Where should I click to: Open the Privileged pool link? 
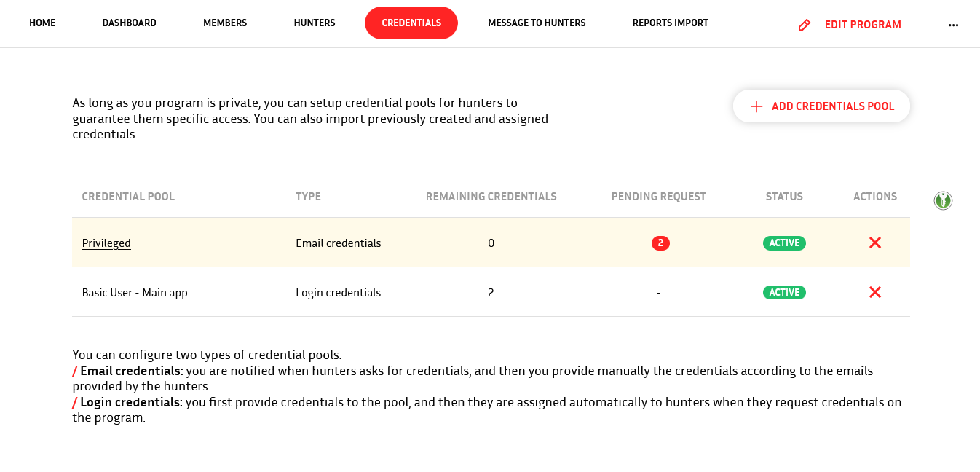106,243
